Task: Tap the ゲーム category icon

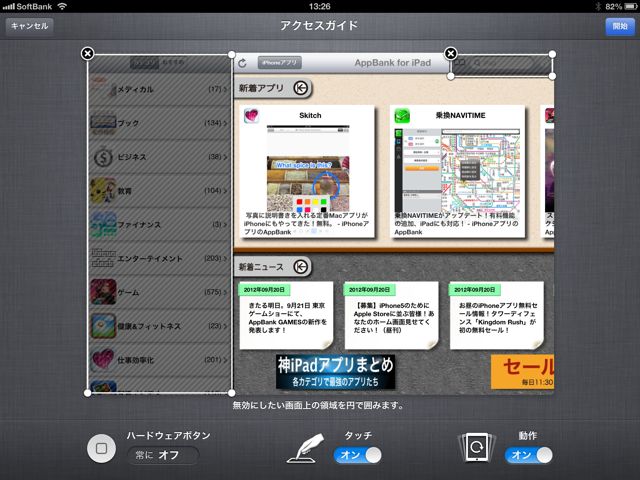Action: (103, 292)
